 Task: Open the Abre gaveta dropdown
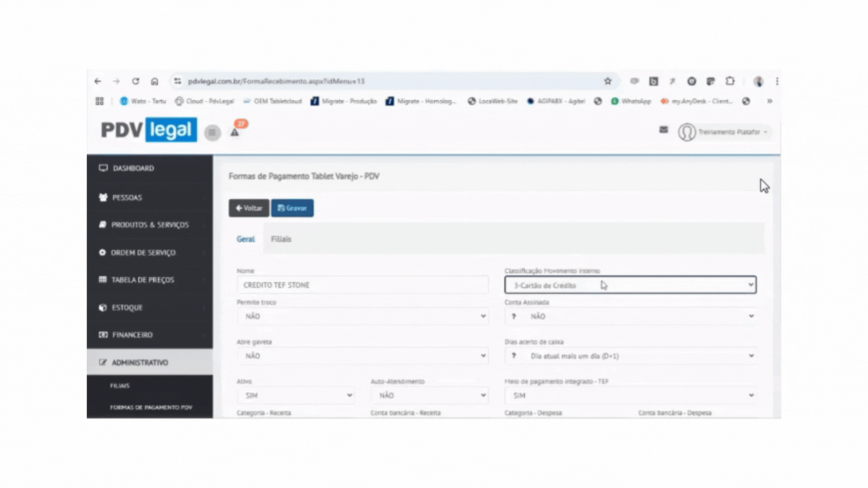[x=362, y=356]
